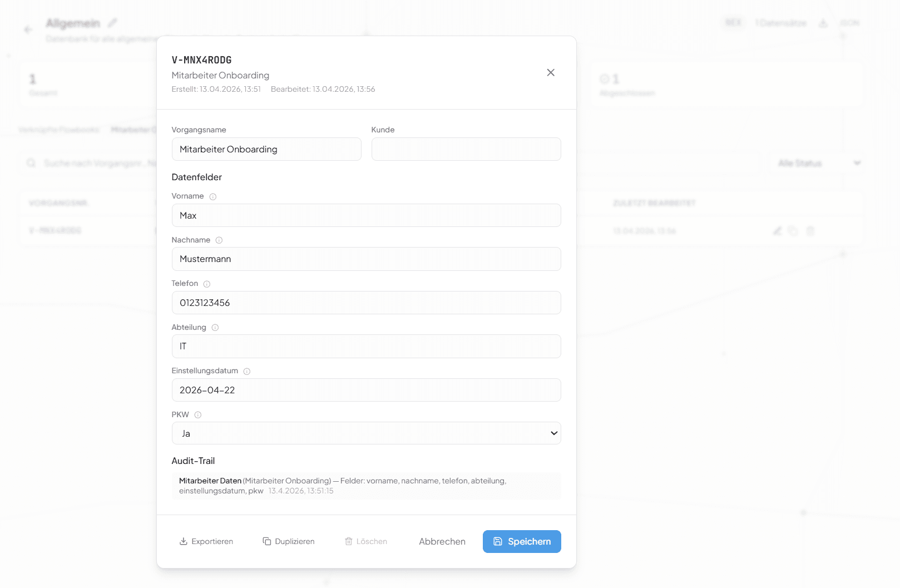
Task: Click the Abbrechen button
Action: [442, 541]
